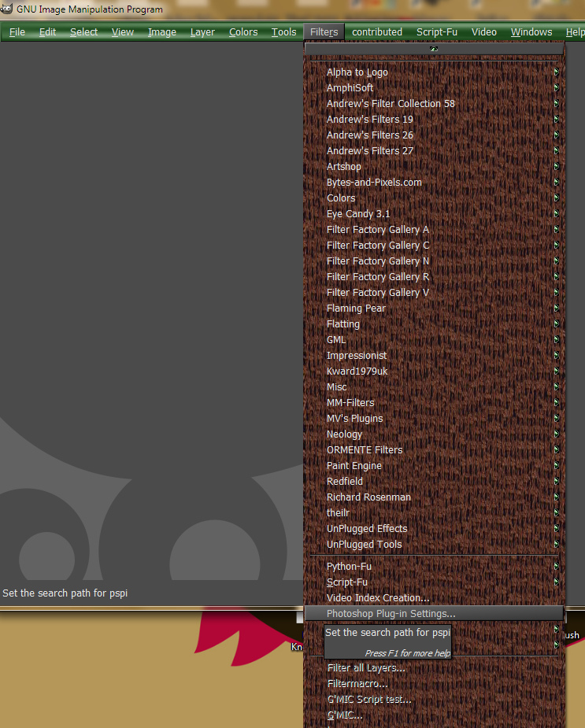585x728 pixels.
Task: Expand the Alpha to Logo submenu
Action: 434,72
